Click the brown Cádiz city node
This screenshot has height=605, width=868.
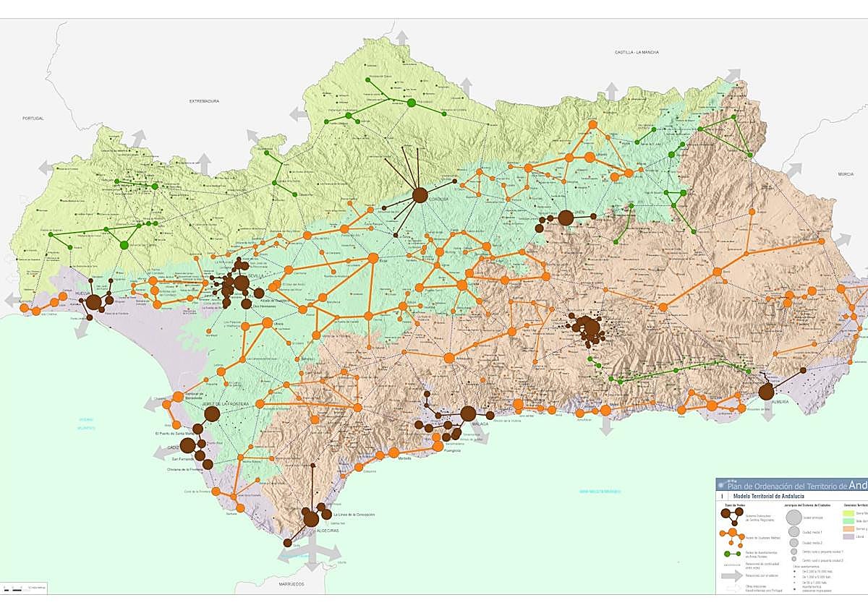point(187,445)
